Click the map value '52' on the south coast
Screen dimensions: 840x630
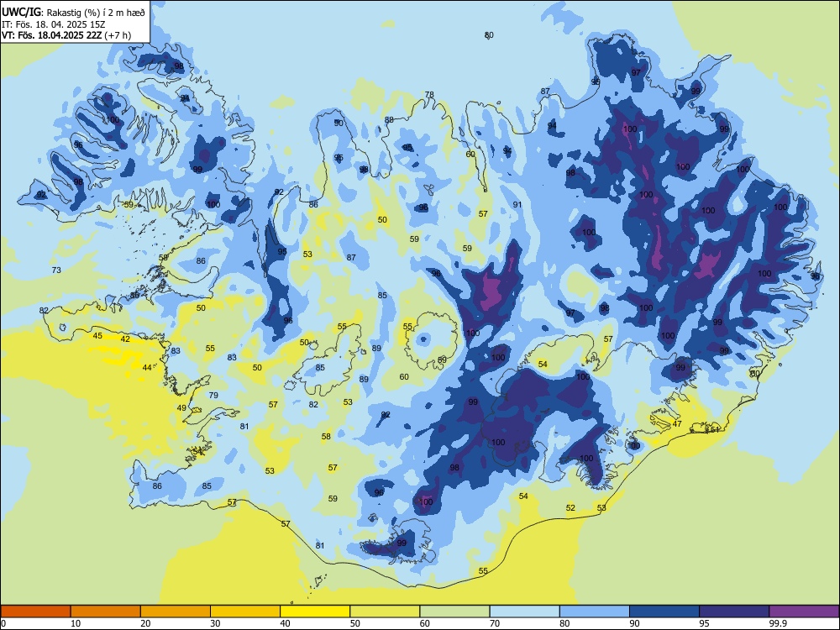[570, 508]
